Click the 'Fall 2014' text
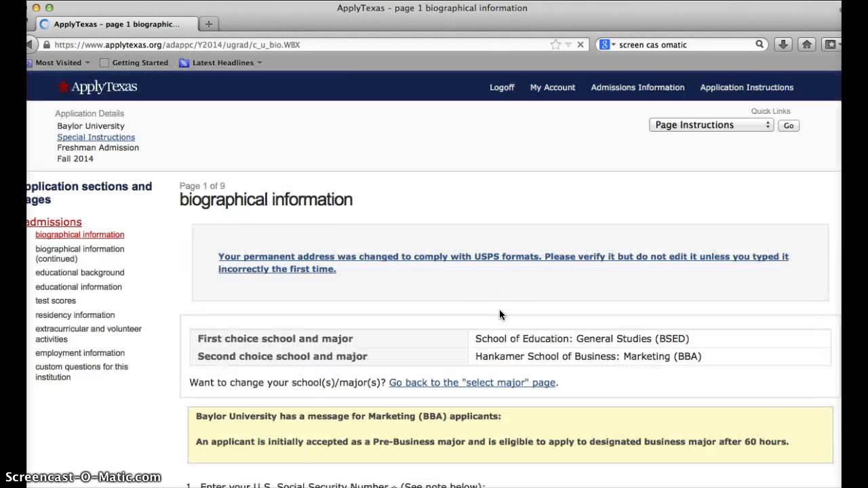 [x=75, y=159]
